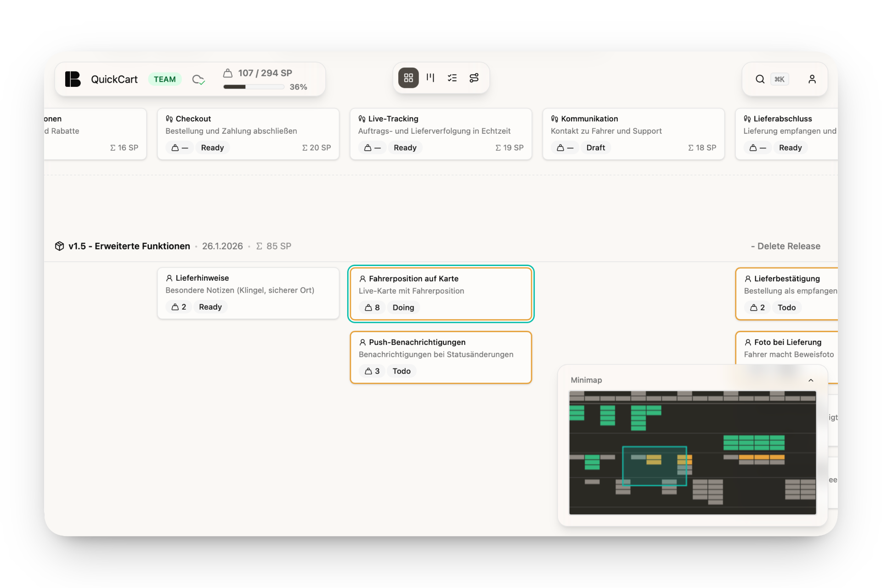Click the Delete Release link
Image resolution: width=882 pixels, height=588 pixels.
[x=786, y=246]
